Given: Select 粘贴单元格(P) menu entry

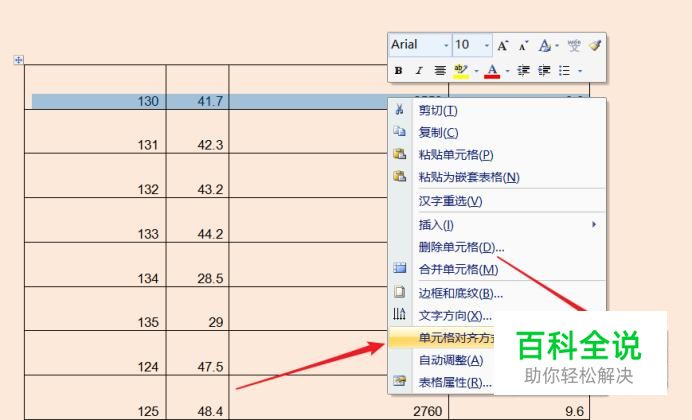Looking at the screenshot, I should 497,155.
